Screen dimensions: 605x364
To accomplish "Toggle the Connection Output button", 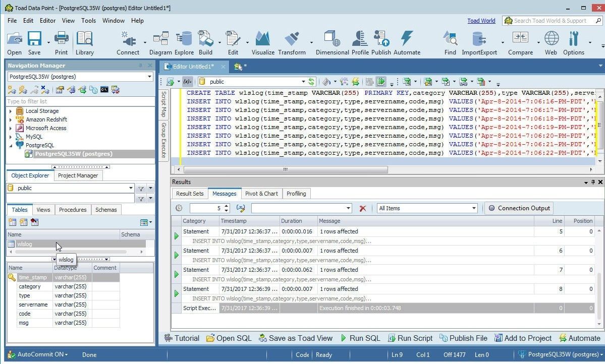I will [x=519, y=208].
